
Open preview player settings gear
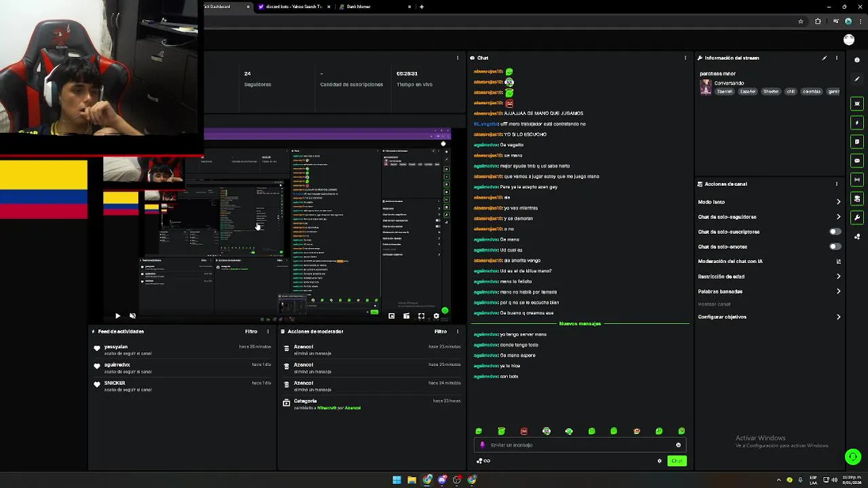click(x=436, y=316)
